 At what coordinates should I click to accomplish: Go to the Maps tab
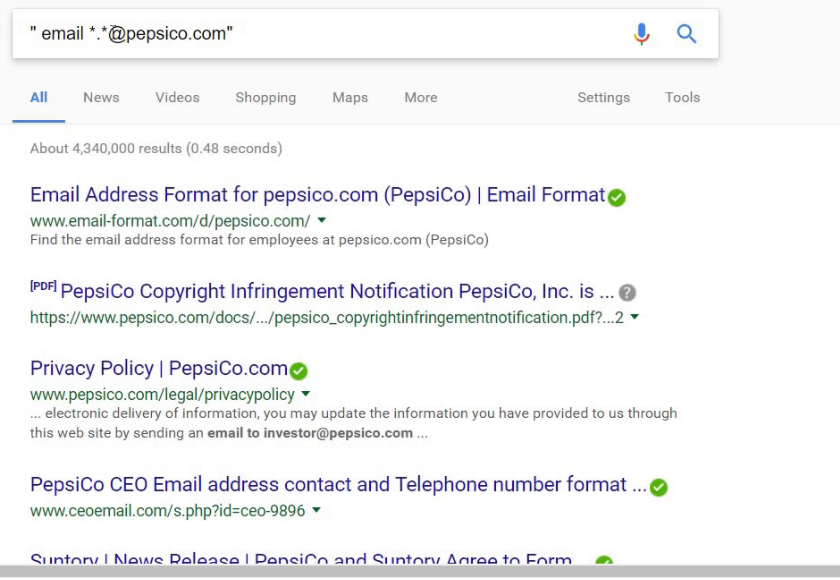click(350, 98)
